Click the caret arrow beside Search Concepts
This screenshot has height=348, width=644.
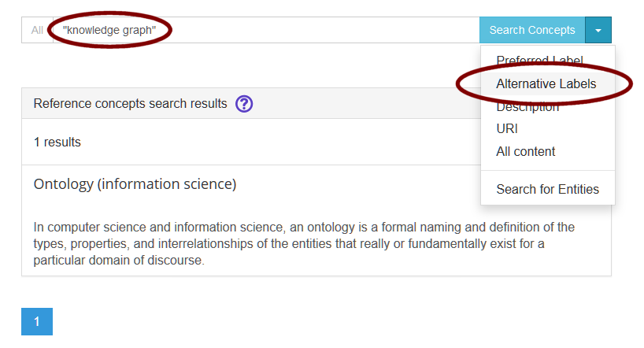click(x=598, y=30)
